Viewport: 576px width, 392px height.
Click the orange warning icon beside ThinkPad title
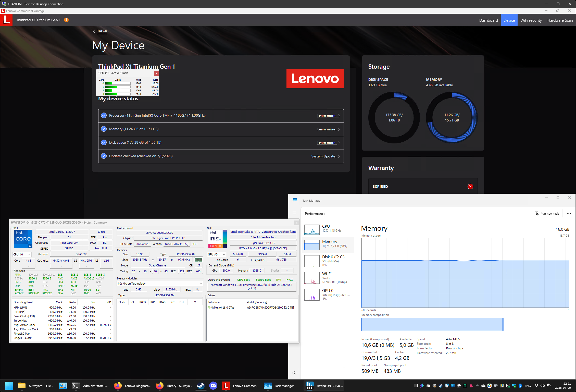pos(66,20)
